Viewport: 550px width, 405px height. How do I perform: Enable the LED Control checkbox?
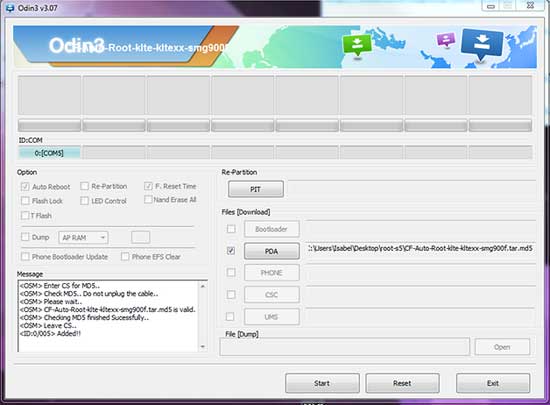pos(85,201)
